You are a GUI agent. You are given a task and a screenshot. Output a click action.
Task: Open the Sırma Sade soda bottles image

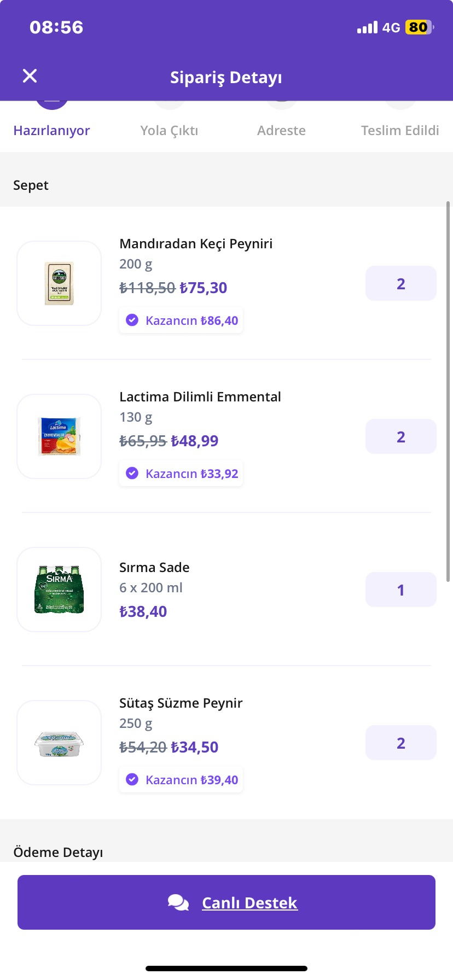(59, 590)
